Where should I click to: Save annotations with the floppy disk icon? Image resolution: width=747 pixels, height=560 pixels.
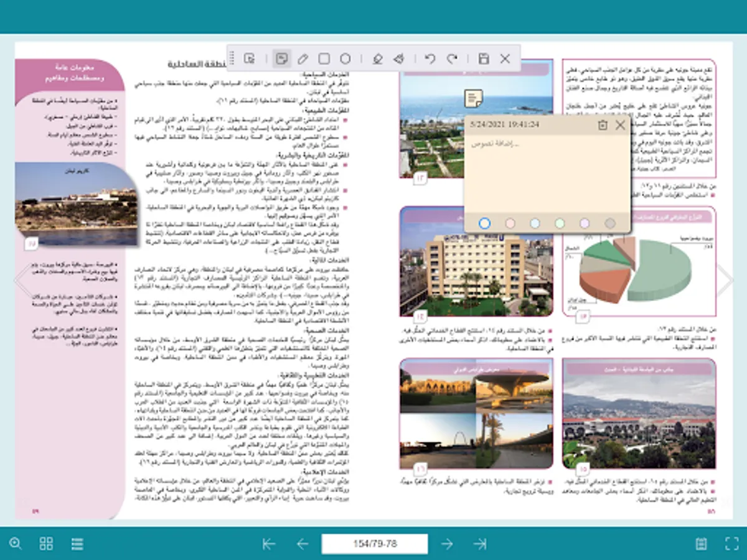coord(484,58)
